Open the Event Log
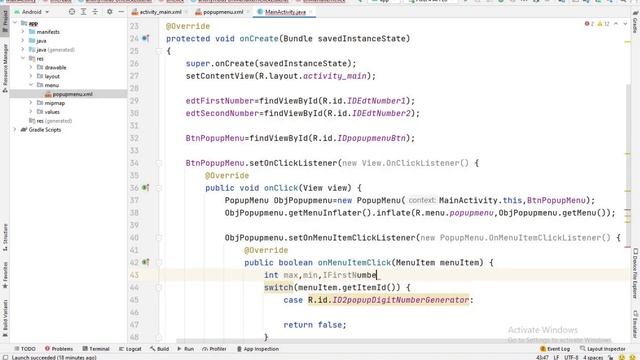640x360 pixels. 555,349
